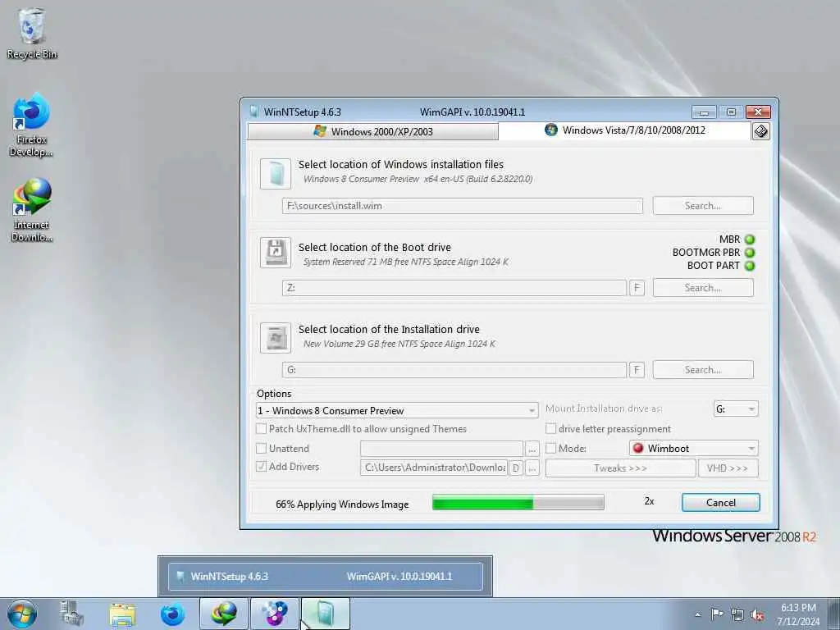Screen dimensions: 840x630
Task: Click the BOOTMGR PBR green status light
Action: click(750, 253)
